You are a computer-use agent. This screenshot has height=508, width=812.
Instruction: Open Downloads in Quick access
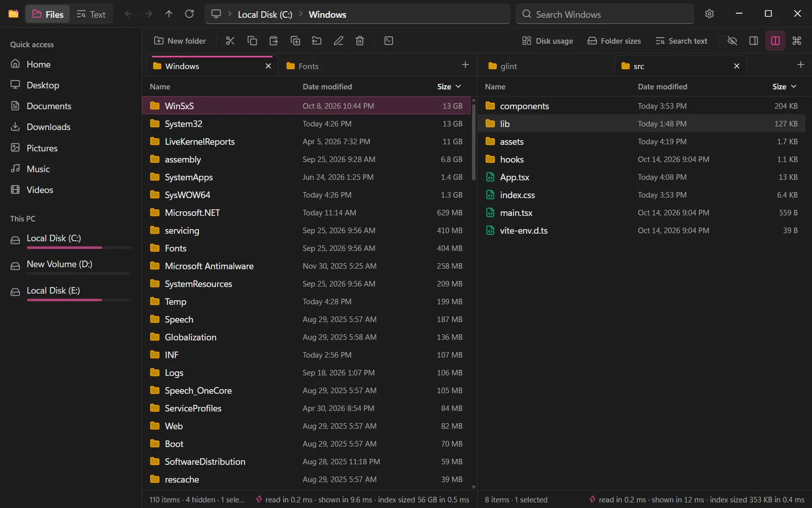[x=71, y=126]
